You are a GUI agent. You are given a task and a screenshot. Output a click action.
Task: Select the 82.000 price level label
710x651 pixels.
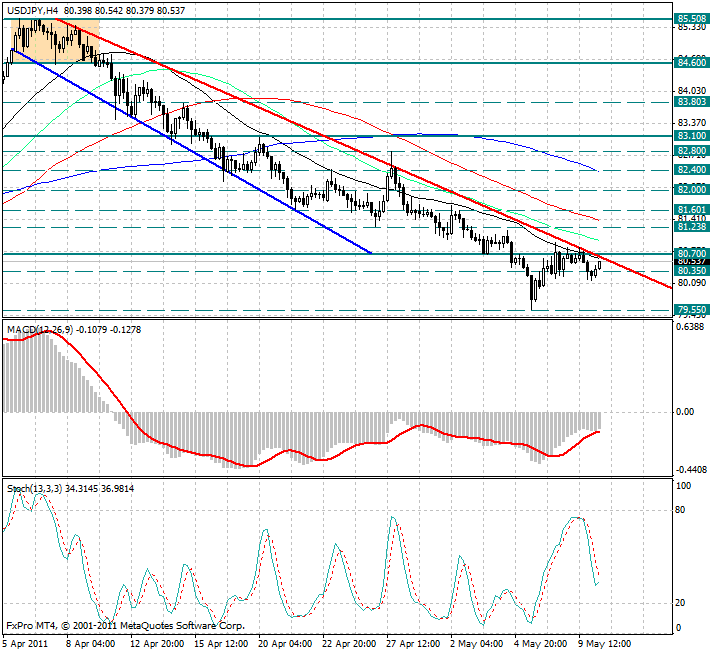691,189
